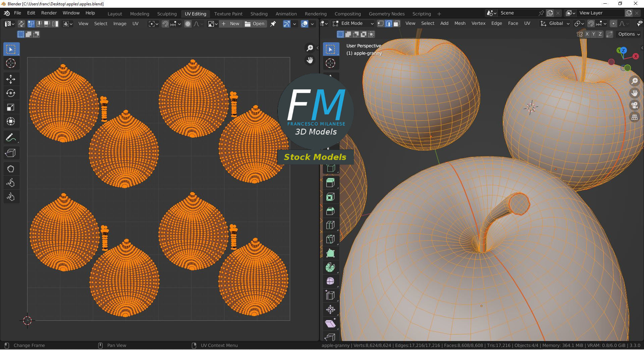Toggle snapping in the UV editor header
The width and height of the screenshot is (644, 350).
[x=165, y=24]
